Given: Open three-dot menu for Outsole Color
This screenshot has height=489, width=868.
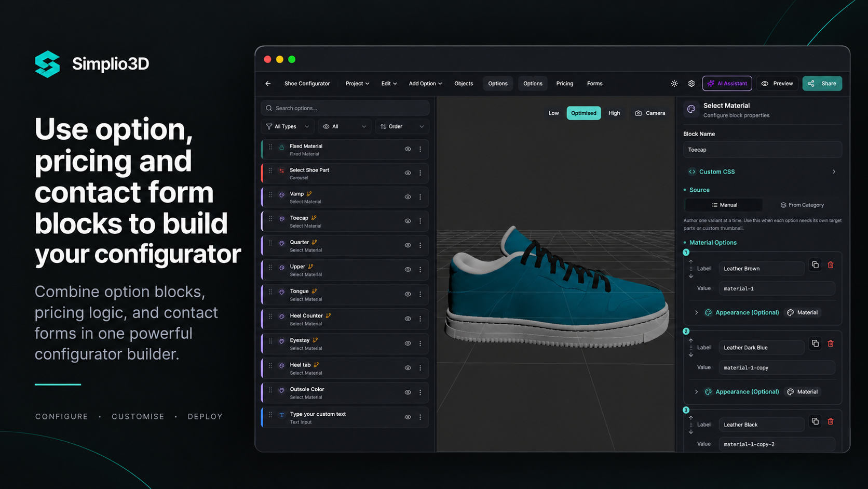Looking at the screenshot, I should (x=421, y=392).
